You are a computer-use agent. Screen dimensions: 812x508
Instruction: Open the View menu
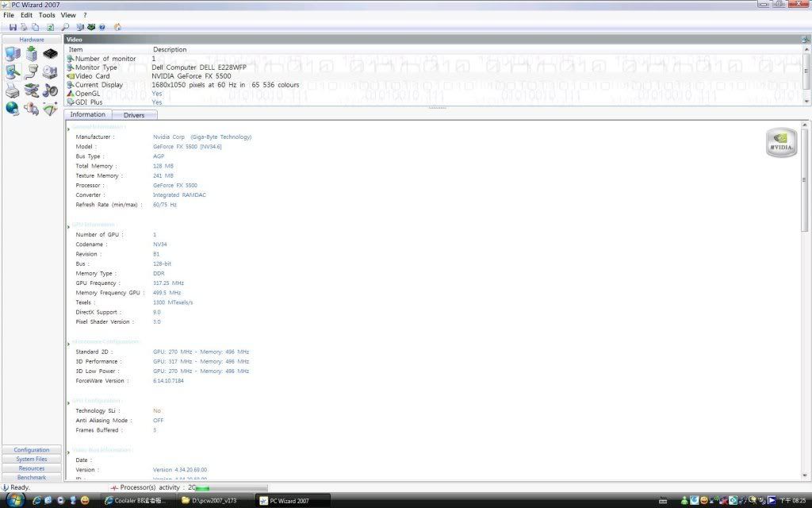coord(68,15)
